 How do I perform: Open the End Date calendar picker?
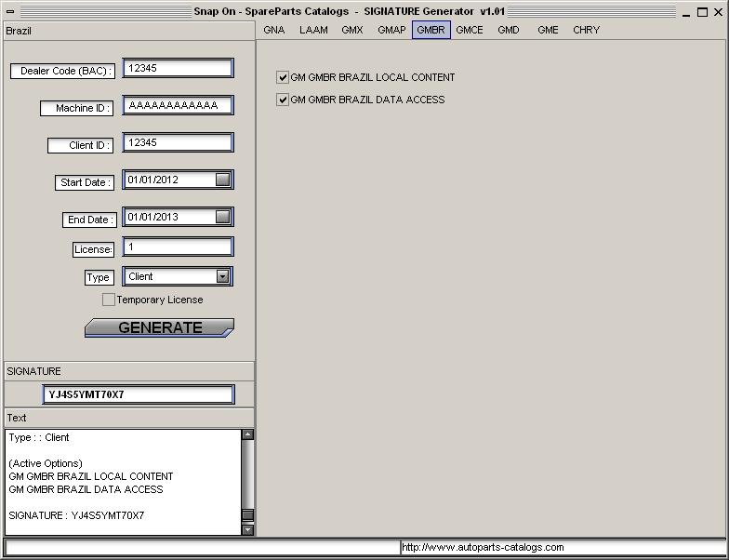coord(223,217)
